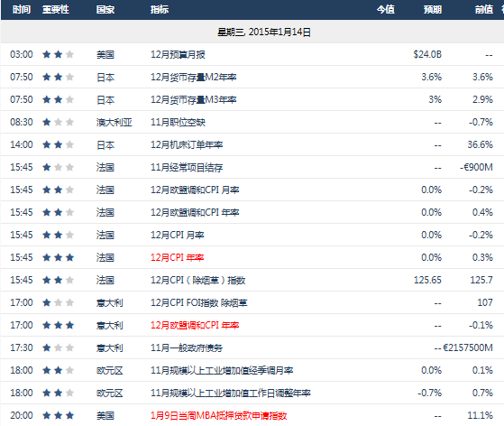Click the 预期 column header
Image resolution: width=504 pixels, height=426 pixels.
click(432, 10)
